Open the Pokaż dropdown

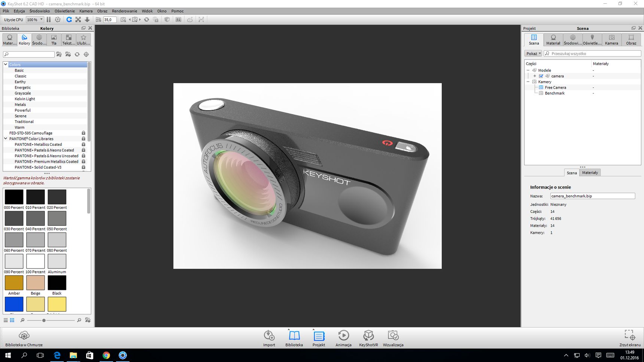coord(533,53)
